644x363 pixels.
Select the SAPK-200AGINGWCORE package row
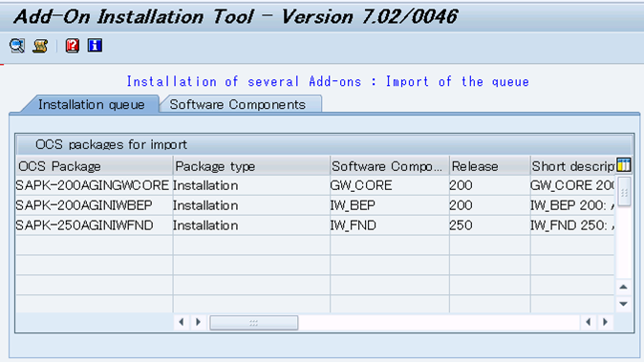pos(314,185)
